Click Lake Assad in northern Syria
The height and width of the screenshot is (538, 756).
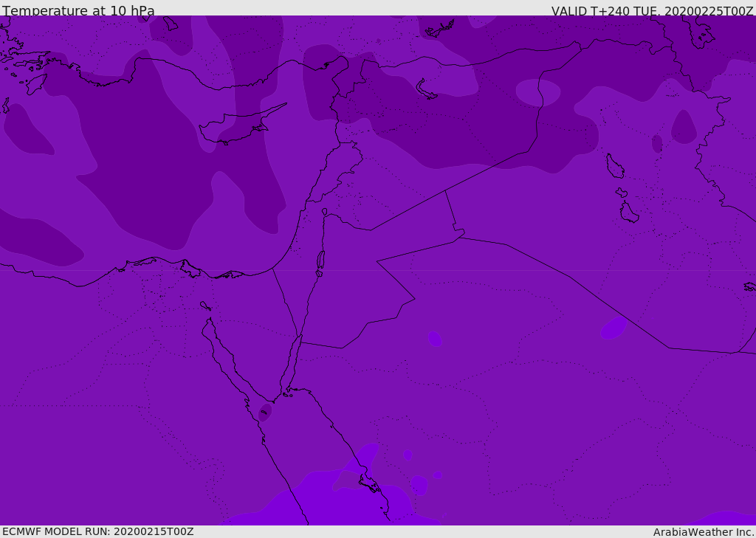pos(426,89)
